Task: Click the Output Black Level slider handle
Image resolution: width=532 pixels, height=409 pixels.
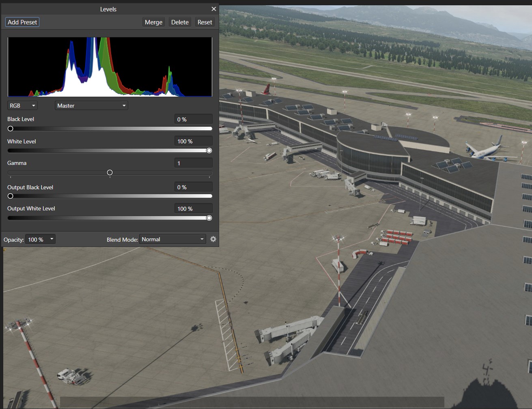Action: (11, 196)
